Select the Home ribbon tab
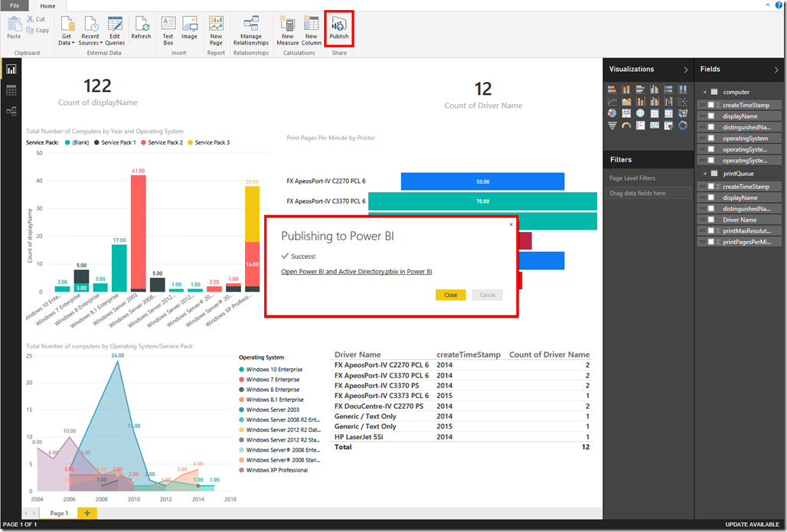The width and height of the screenshot is (787, 532). coord(47,6)
